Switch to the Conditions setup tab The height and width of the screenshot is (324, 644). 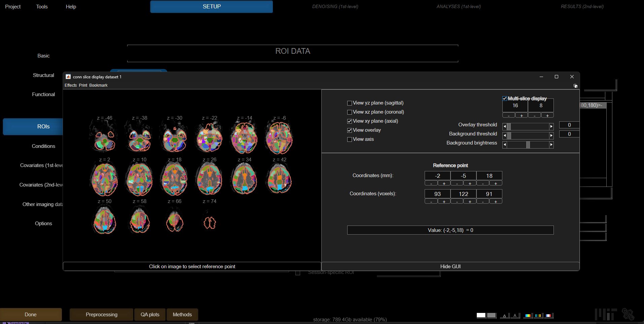coord(43,146)
